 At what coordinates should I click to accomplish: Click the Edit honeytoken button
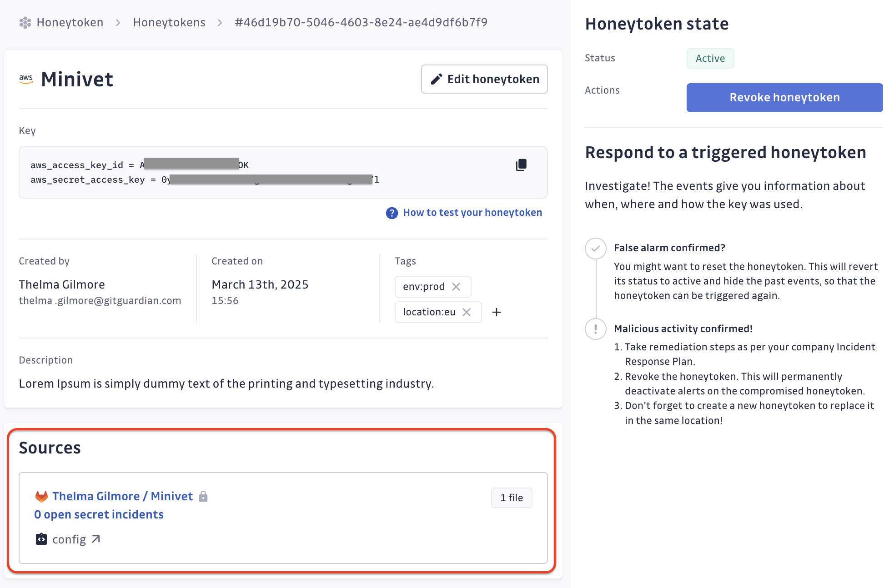(484, 79)
